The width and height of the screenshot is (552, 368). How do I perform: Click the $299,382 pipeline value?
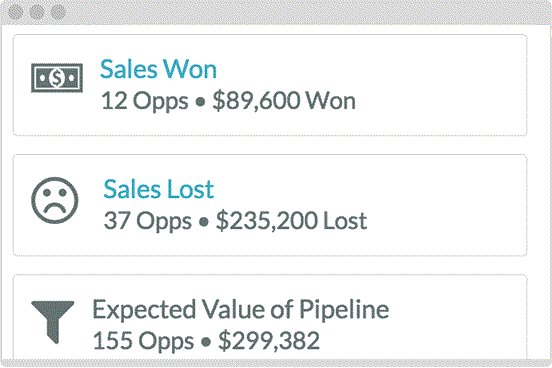(269, 341)
